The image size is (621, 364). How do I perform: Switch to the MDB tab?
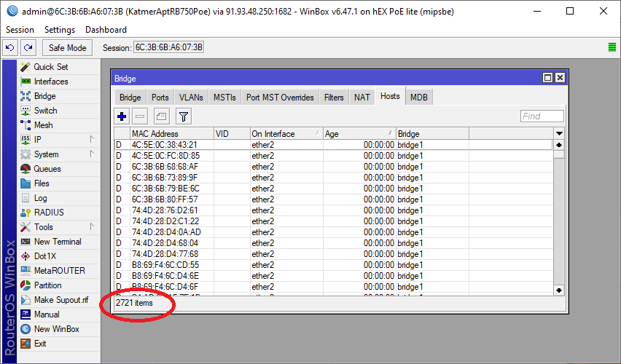tap(419, 98)
